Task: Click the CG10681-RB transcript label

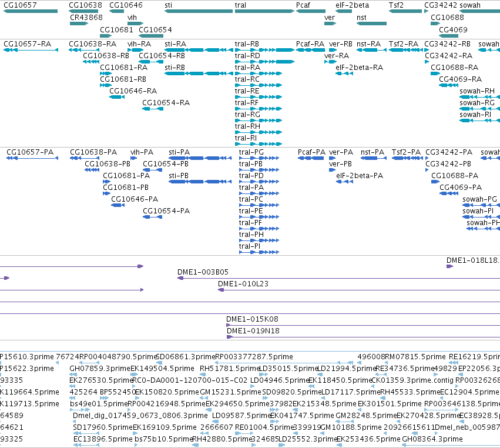Action: tap(123, 79)
